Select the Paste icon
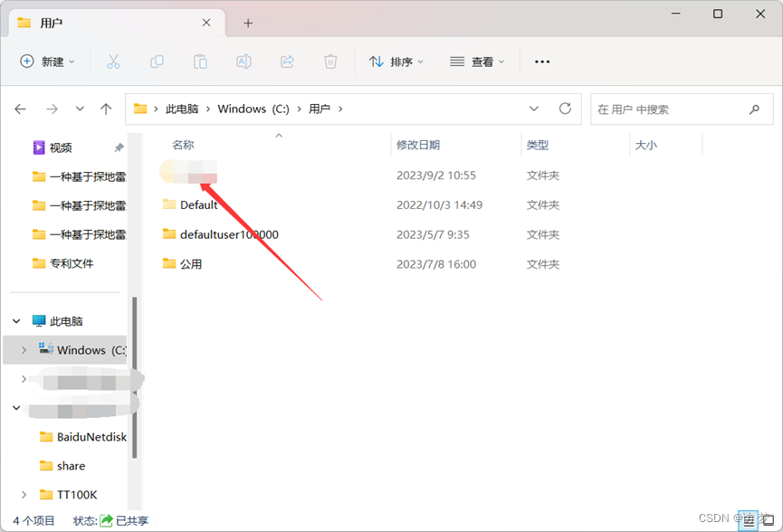Viewport: 783px width, 532px height. pyautogui.click(x=200, y=61)
